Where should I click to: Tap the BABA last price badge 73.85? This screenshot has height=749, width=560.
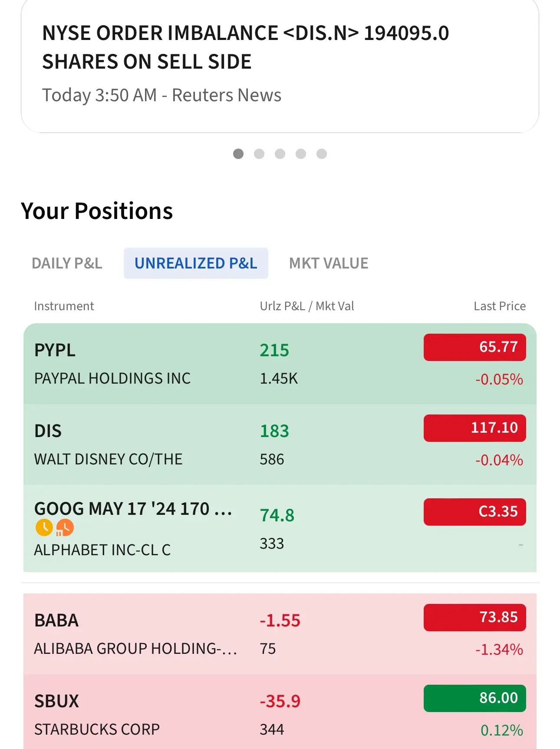click(474, 617)
